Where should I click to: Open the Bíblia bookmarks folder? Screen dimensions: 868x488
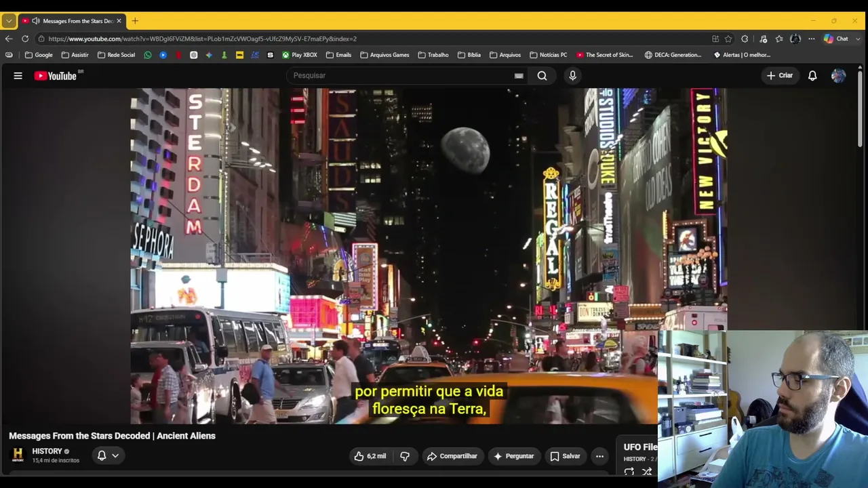pos(469,55)
